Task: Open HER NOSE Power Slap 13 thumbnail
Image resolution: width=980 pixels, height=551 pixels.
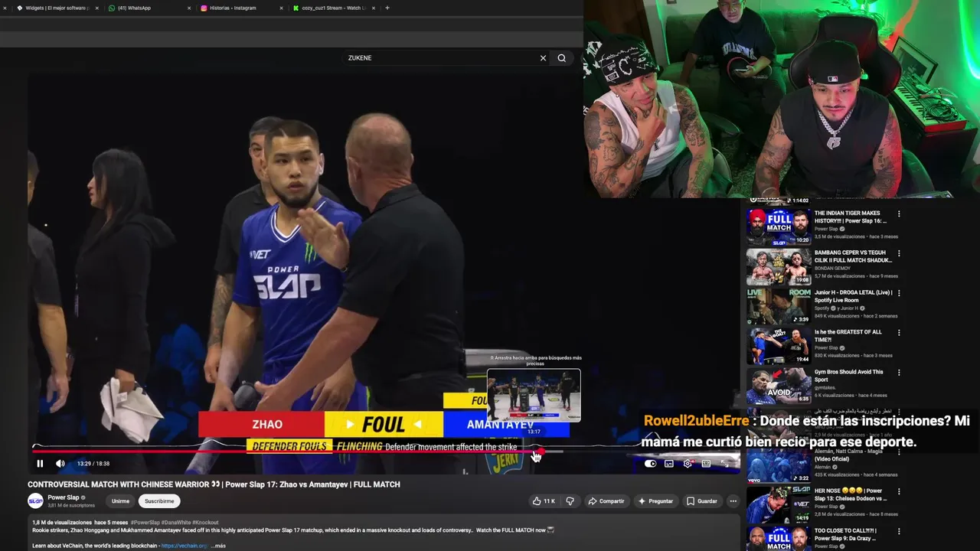Action: (x=779, y=505)
